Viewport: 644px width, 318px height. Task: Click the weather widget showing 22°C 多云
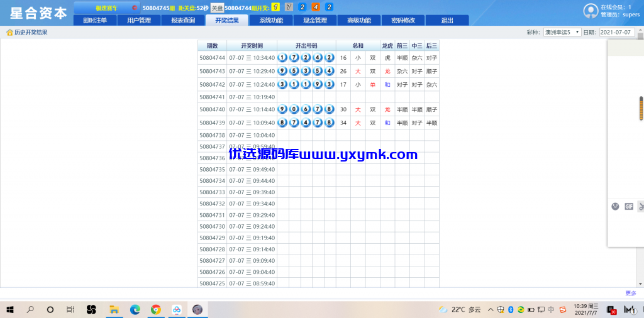tap(459, 309)
